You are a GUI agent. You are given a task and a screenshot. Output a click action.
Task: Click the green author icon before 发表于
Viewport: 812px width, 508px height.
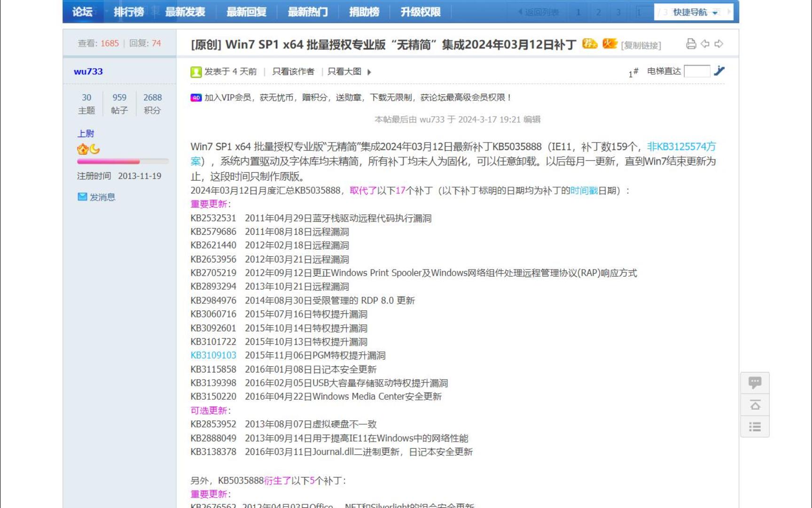[x=196, y=72]
